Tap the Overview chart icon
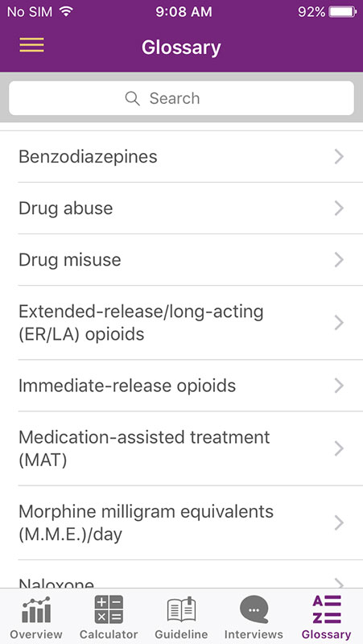This screenshot has width=363, height=644. pos(36,609)
